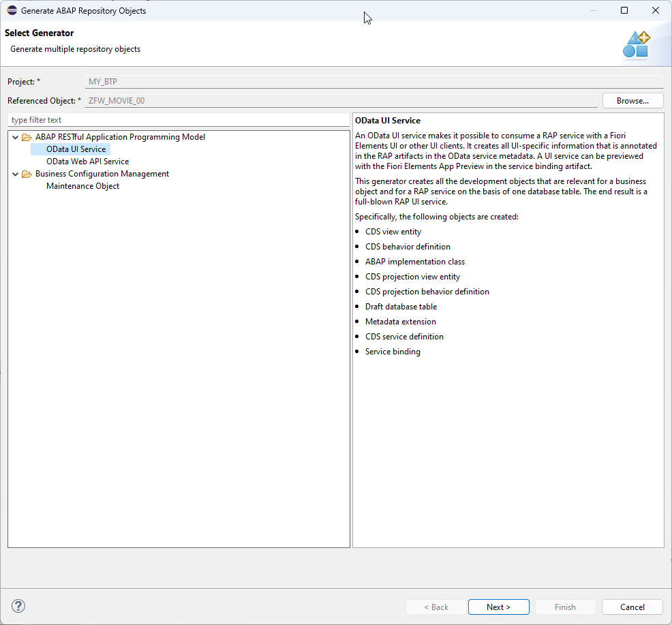Screen dimensions: 672x625
Task: Select OData Web API Service generator
Action: (x=87, y=162)
